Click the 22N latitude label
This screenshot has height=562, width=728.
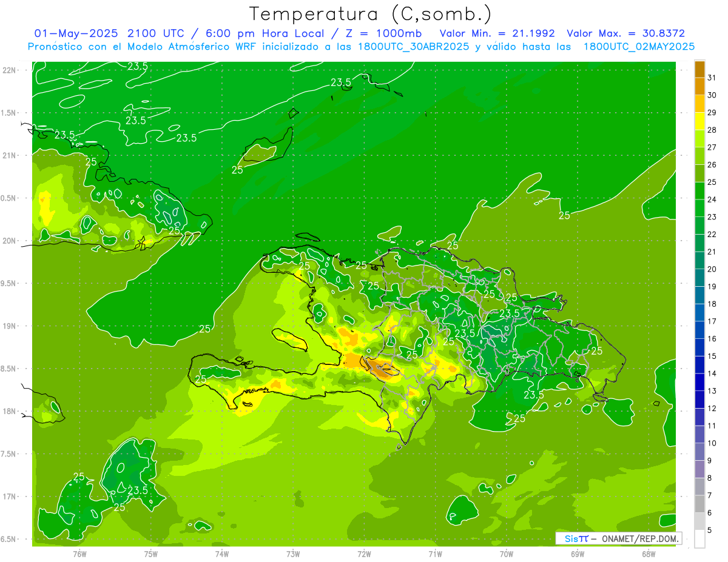10,70
